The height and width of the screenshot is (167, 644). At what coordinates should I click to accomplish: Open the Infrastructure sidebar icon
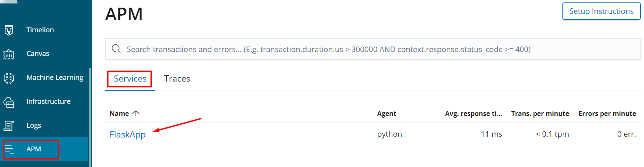tap(9, 102)
